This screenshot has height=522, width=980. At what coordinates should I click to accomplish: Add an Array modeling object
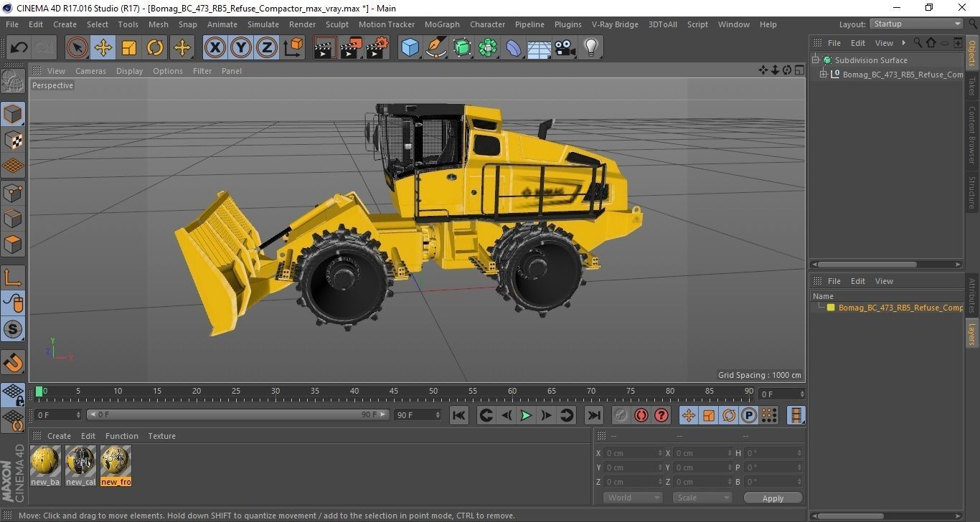(488, 48)
